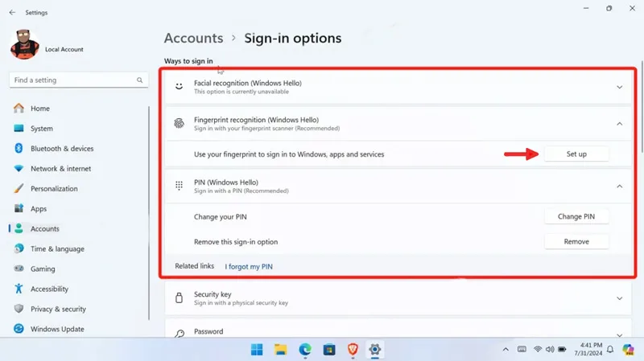Click the Settings gear taskbar icon
The image size is (644, 361).
pyautogui.click(x=374, y=350)
